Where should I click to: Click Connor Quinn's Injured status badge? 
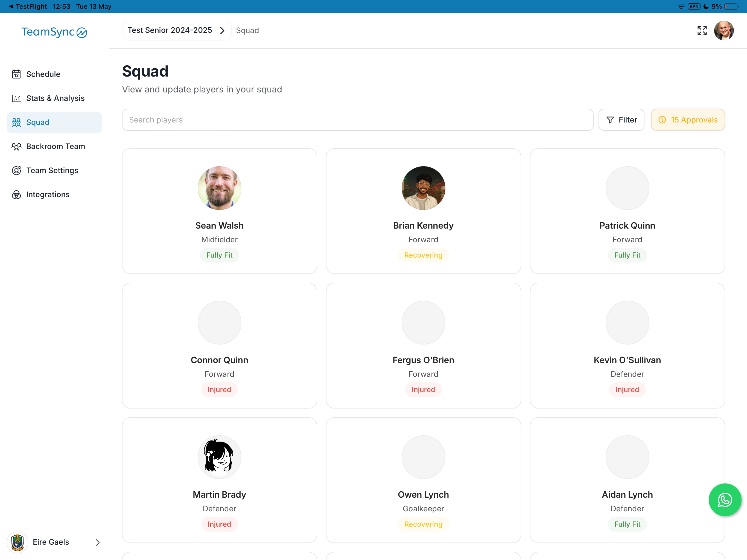pos(220,389)
